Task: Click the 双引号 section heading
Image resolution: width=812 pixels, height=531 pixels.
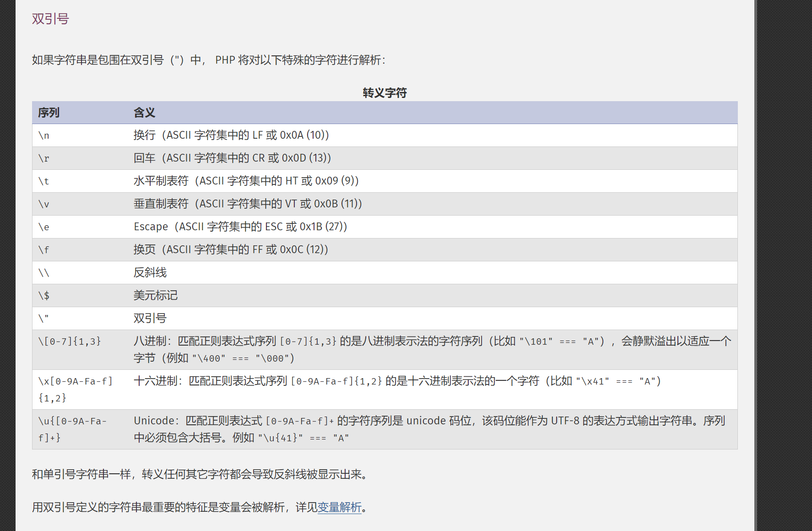Action: point(50,19)
